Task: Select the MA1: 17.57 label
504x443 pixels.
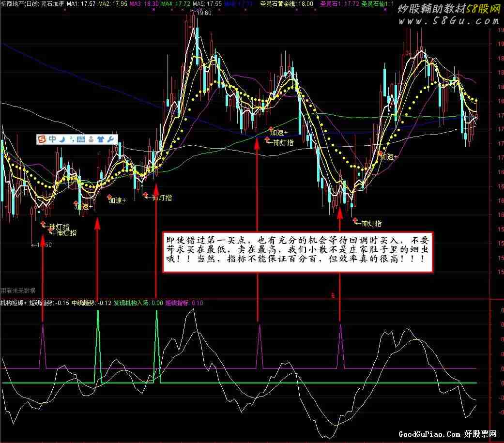Action: click(x=81, y=4)
